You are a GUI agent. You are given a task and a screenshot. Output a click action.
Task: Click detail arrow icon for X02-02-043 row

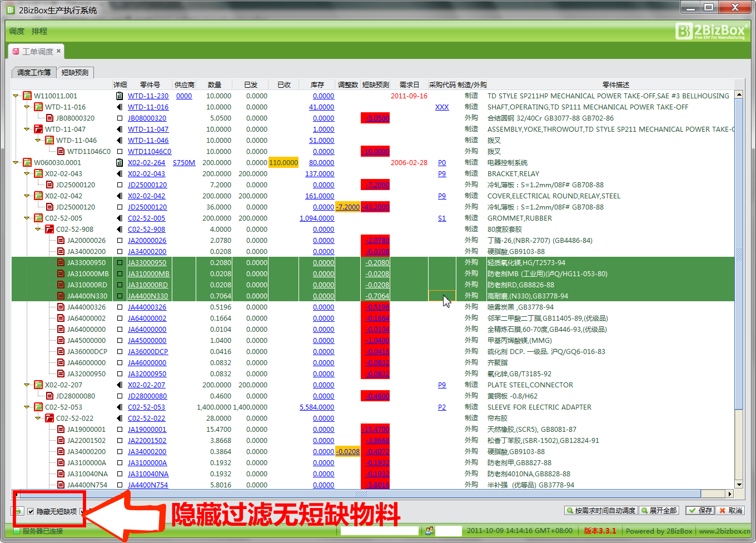tap(120, 173)
